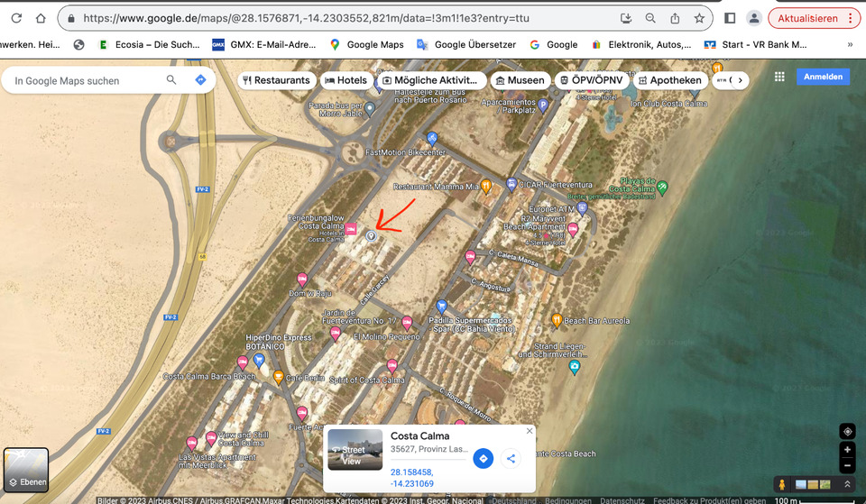The image size is (866, 504).
Task: Show more bookmarks with double chevron
Action: pos(849,44)
